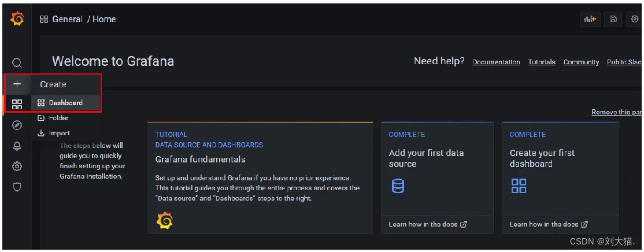Open the Grafana fundamentals tutorial card
Image resolution: width=644 pixels, height=252 pixels.
[x=260, y=177]
